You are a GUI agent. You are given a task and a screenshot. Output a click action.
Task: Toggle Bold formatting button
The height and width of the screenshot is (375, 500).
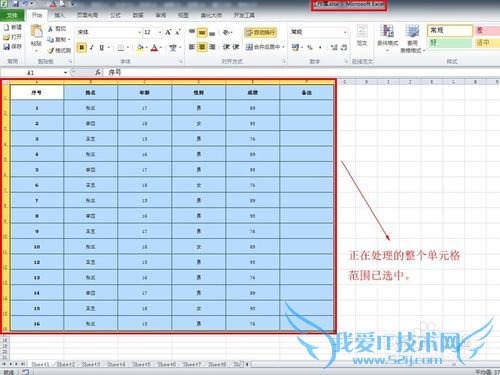pos(81,48)
